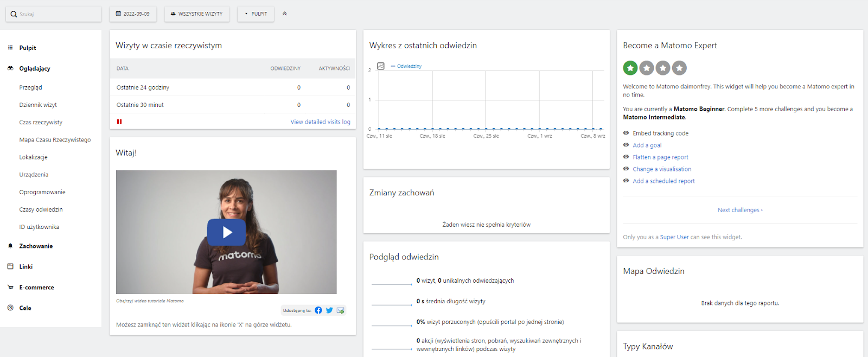Screen dimensions: 868x357
Task: Click the Wykres z ostatnich odwiedzin title
Action: (423, 46)
